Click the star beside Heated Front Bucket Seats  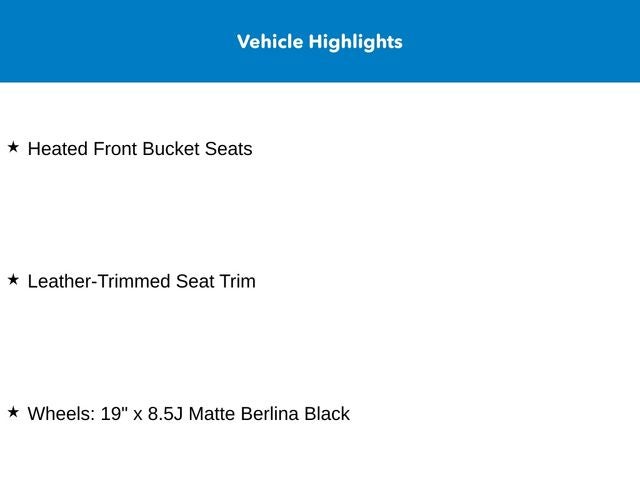[13, 147]
